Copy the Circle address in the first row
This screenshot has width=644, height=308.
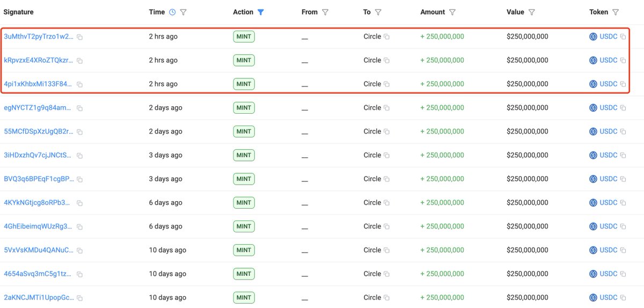pyautogui.click(x=386, y=37)
